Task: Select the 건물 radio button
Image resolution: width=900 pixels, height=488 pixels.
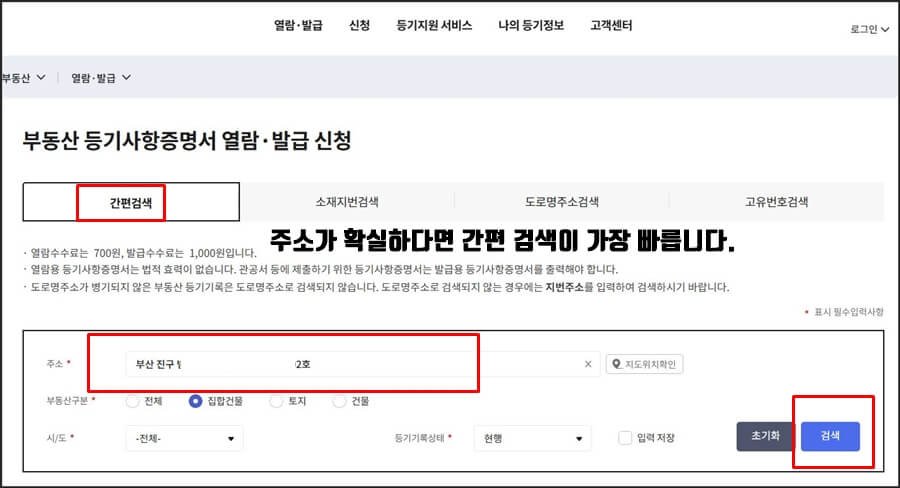Action: click(339, 401)
